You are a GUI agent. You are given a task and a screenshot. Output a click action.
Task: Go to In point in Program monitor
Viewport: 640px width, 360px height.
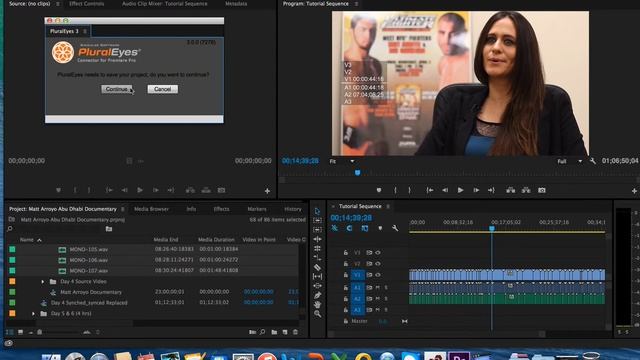click(429, 190)
